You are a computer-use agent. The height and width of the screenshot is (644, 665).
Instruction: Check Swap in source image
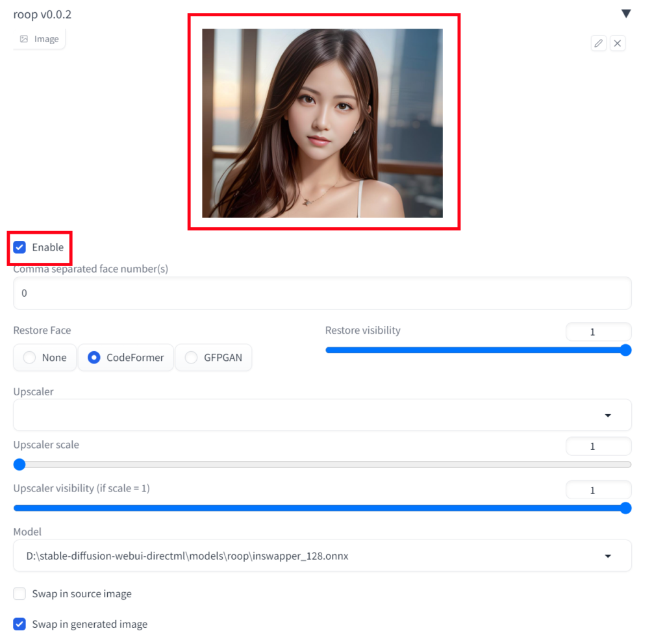[19, 593]
